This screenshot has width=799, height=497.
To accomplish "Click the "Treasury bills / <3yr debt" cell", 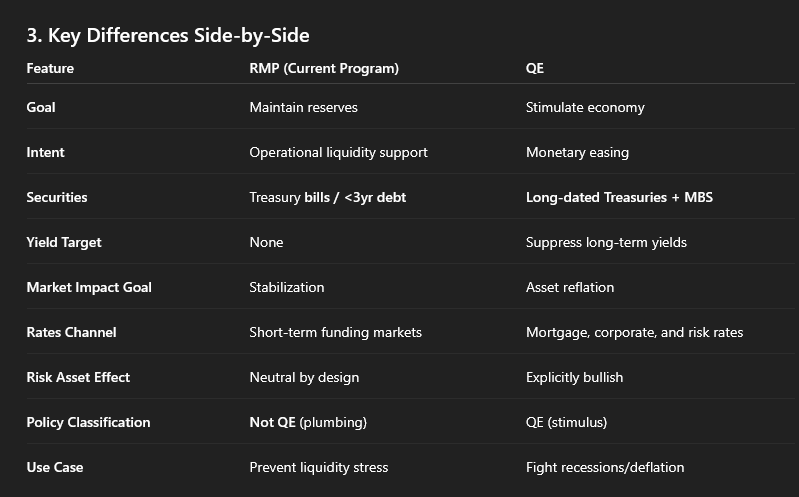I will (327, 197).
